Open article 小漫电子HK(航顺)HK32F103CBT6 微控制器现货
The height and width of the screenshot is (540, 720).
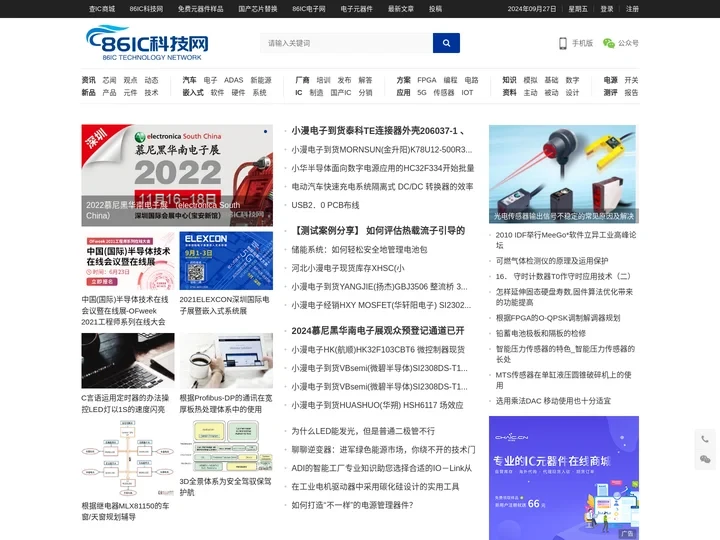pyautogui.click(x=378, y=349)
